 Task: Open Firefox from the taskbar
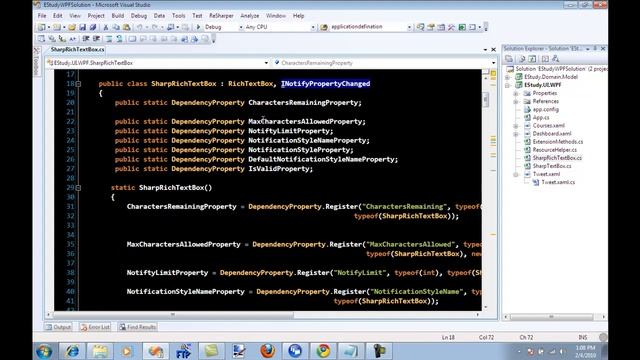(x=267, y=351)
